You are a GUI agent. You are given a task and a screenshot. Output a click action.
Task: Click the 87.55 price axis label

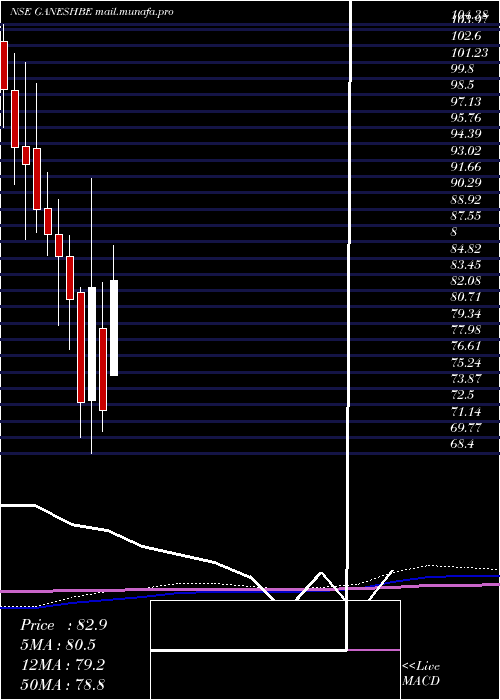point(466,216)
